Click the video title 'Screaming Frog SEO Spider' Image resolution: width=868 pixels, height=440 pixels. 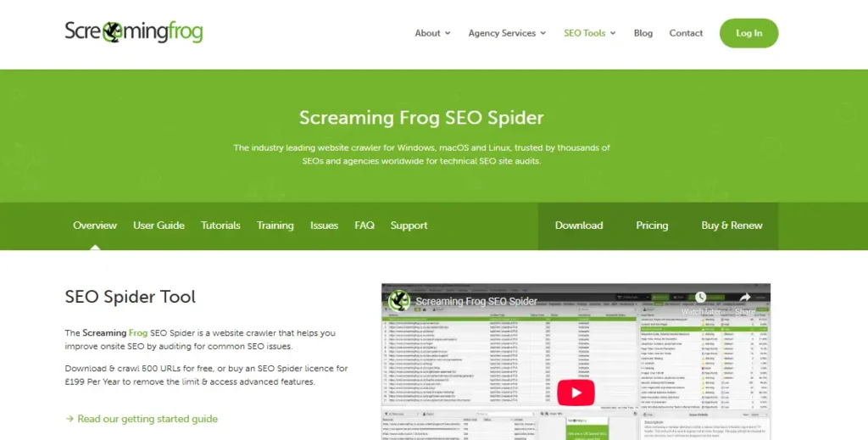coord(476,302)
